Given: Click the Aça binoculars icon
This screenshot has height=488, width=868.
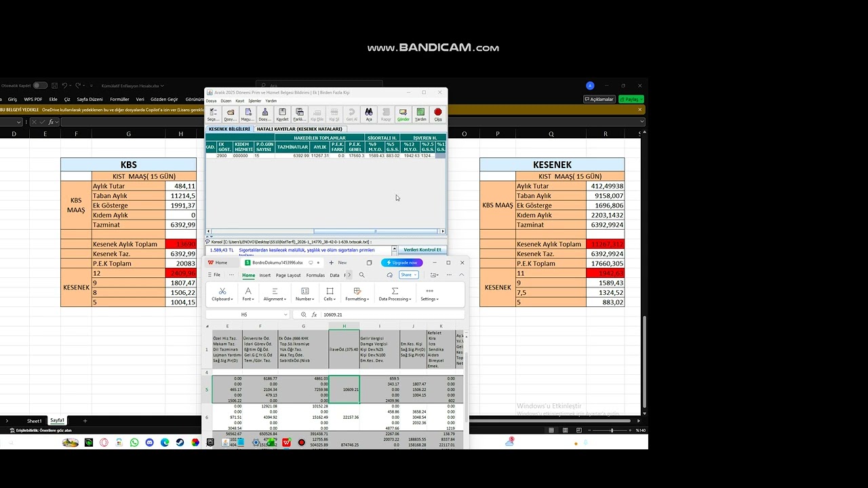Looking at the screenshot, I should (369, 114).
